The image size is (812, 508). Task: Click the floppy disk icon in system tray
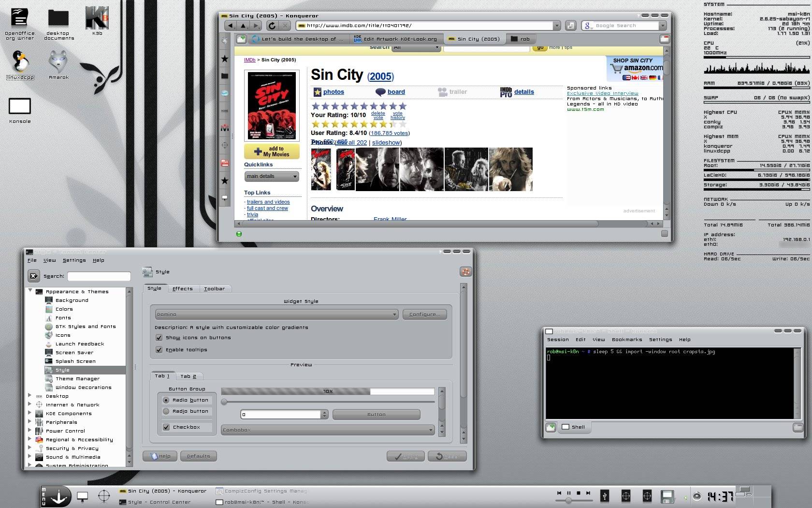[x=667, y=497]
